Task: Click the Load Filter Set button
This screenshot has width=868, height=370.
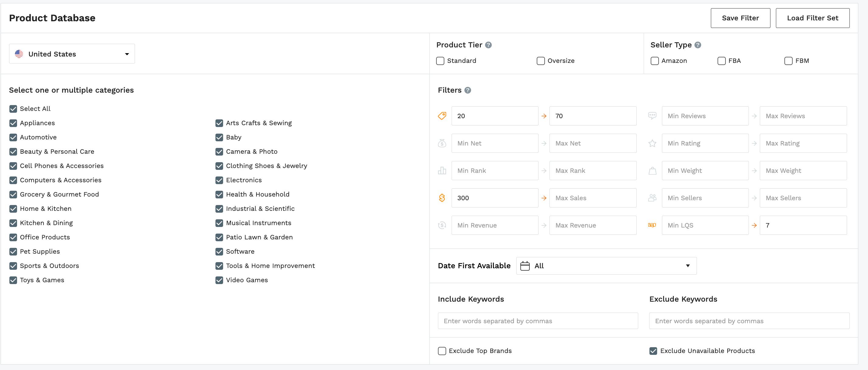Action: pos(813,18)
